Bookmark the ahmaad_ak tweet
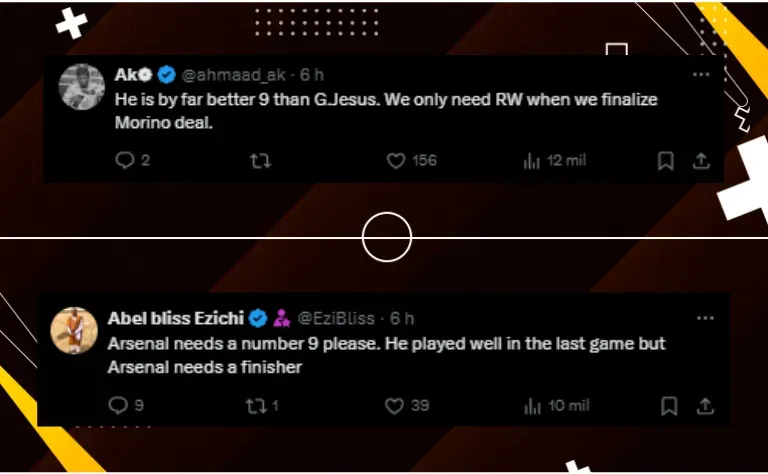The image size is (768, 474). tap(665, 161)
